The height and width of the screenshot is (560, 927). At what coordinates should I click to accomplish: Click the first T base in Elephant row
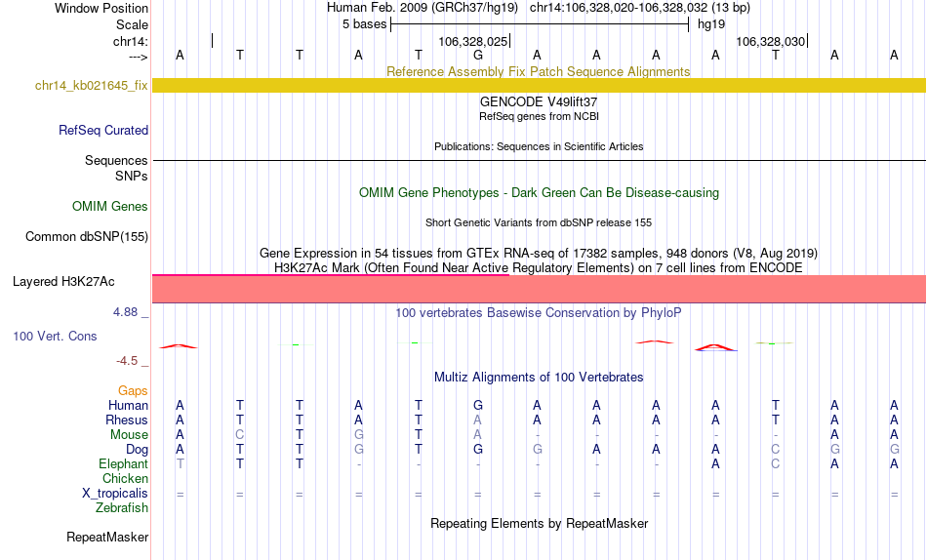[180, 464]
